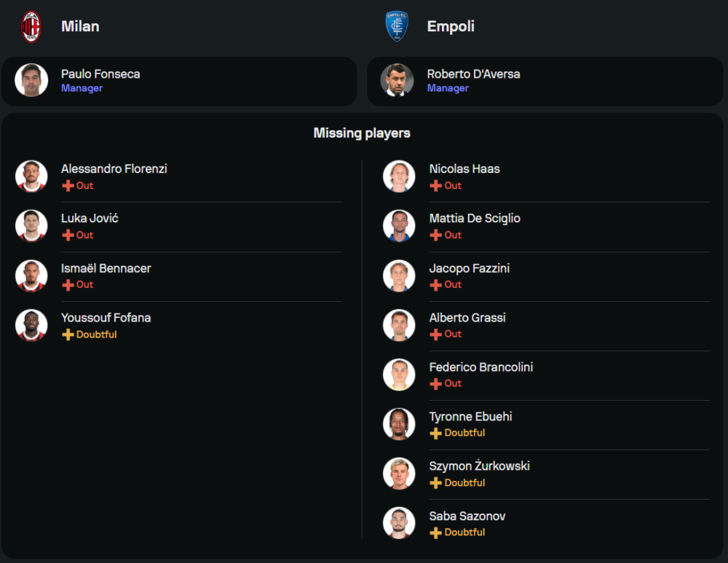Open Szymon Żurkowski's player profile
The width and height of the screenshot is (728, 563).
[479, 466]
